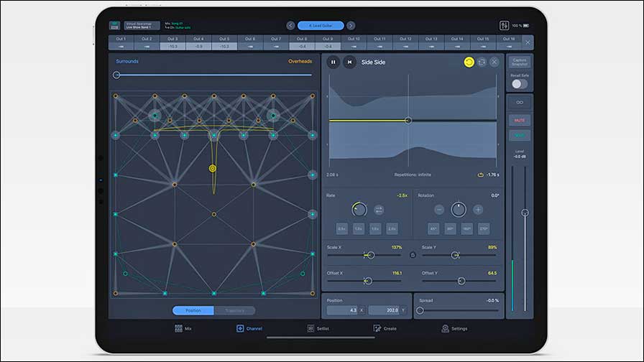
Task: Select output Out 16
Action: [509, 42]
